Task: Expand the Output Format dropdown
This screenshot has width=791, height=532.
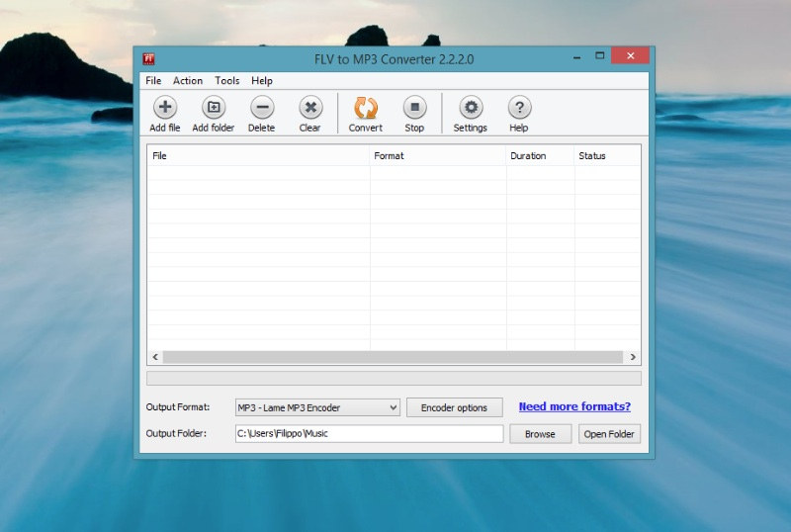Action: click(393, 407)
